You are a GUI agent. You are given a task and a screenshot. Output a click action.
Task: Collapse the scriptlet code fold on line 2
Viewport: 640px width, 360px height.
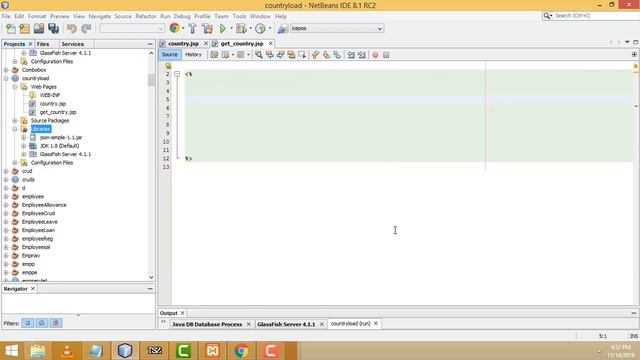pyautogui.click(x=177, y=74)
